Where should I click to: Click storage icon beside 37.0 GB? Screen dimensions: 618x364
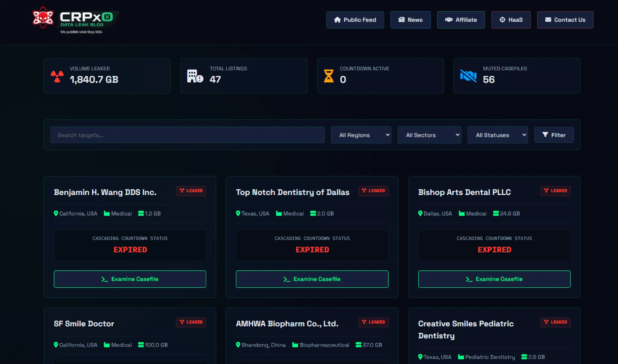[358, 345]
